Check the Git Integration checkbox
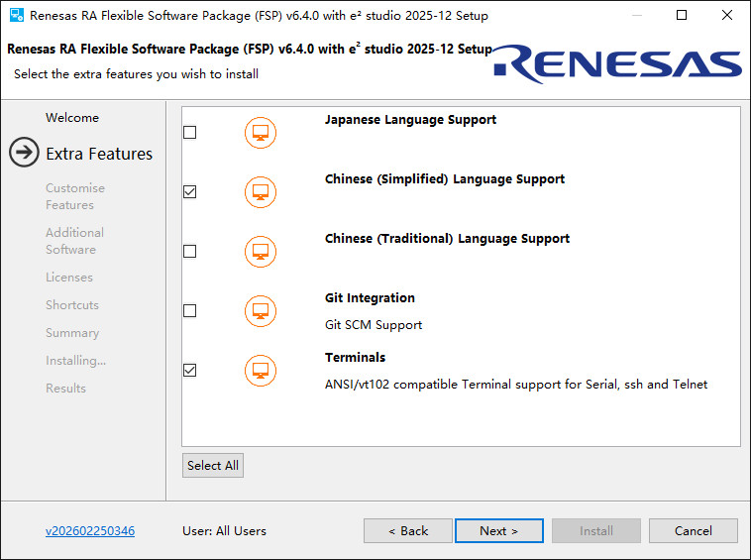This screenshot has width=751, height=560. pyautogui.click(x=189, y=310)
